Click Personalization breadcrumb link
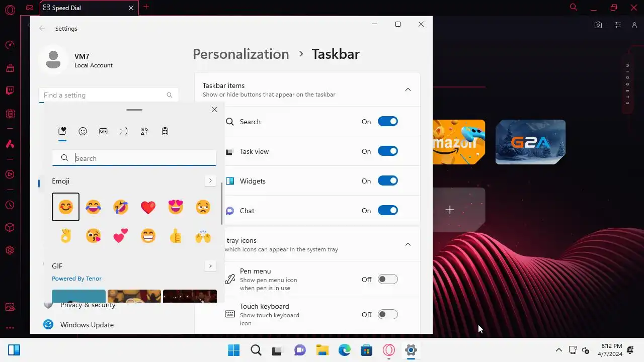644x362 pixels. coord(240,54)
